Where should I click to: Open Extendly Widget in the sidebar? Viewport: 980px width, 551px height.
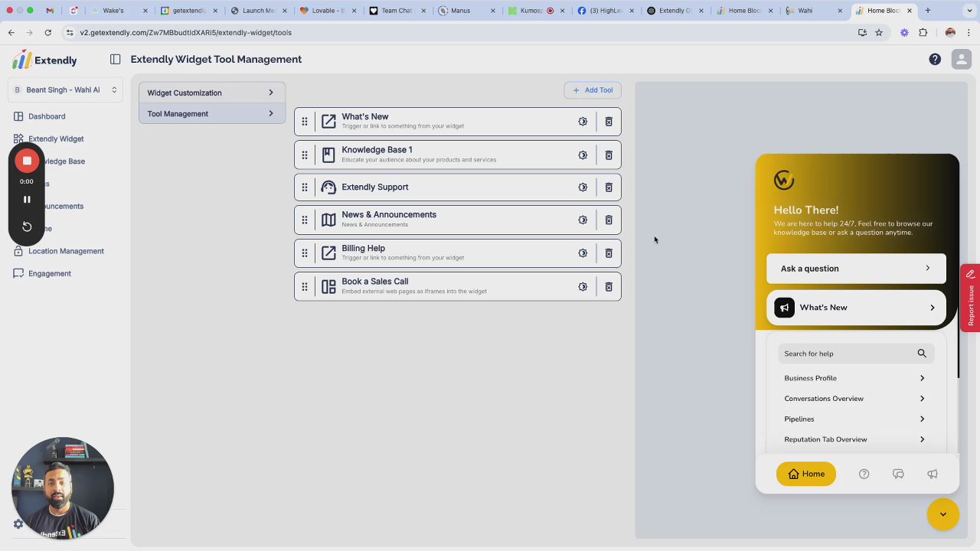coord(56,139)
